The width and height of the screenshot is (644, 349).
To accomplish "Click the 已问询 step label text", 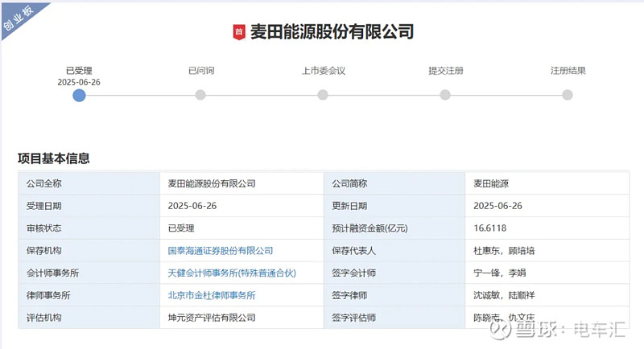I will pos(201,71).
